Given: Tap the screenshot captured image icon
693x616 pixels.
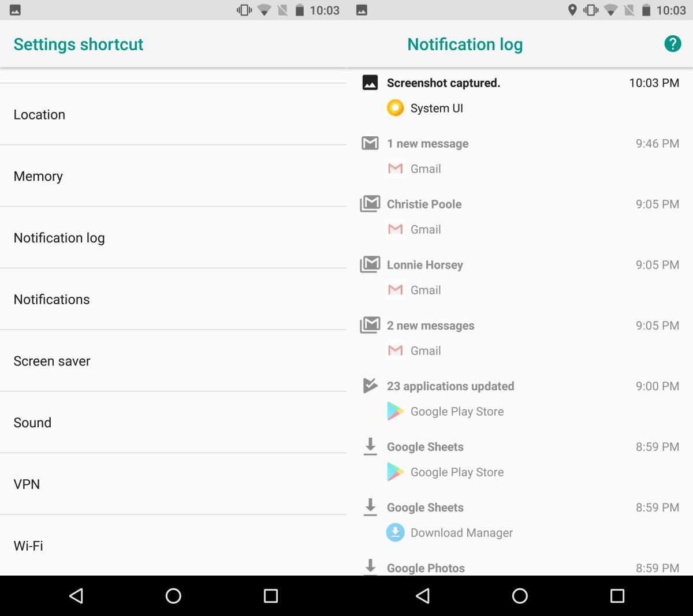Looking at the screenshot, I should 370,83.
